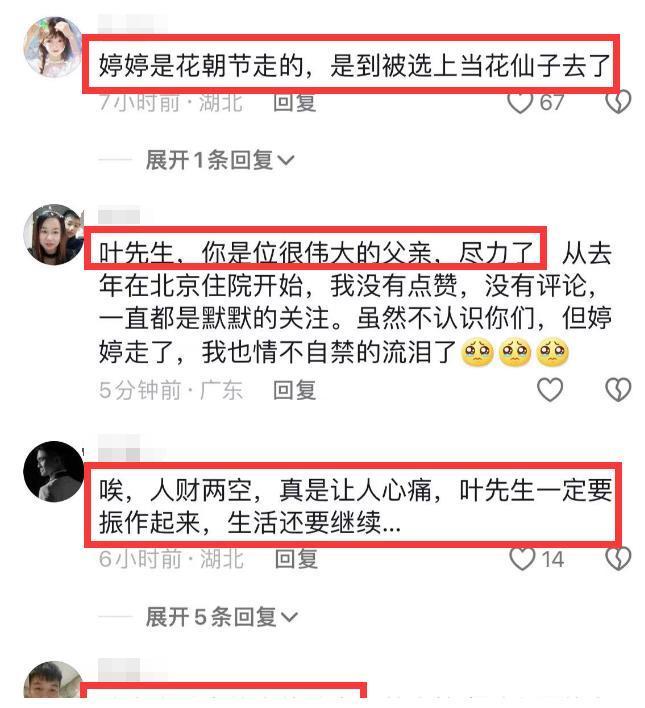Like the comment with 67 likes
The image size is (645, 708).
click(520, 103)
